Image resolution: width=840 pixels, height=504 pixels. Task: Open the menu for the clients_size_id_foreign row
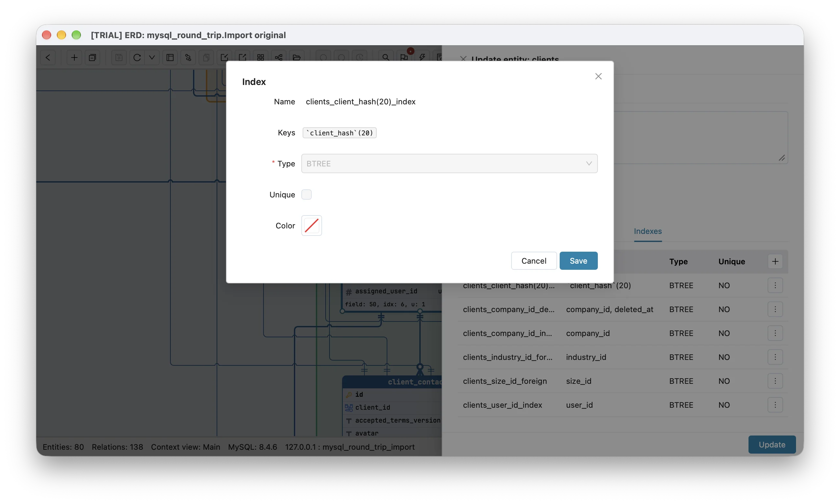pos(775,381)
